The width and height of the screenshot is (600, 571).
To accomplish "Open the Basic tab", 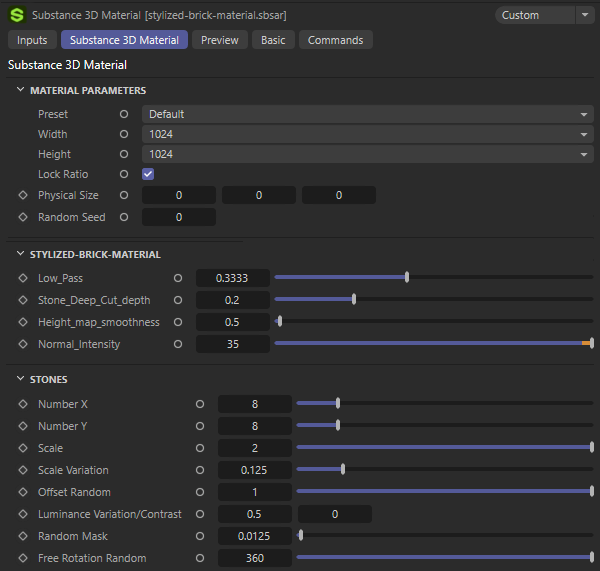I will (273, 40).
